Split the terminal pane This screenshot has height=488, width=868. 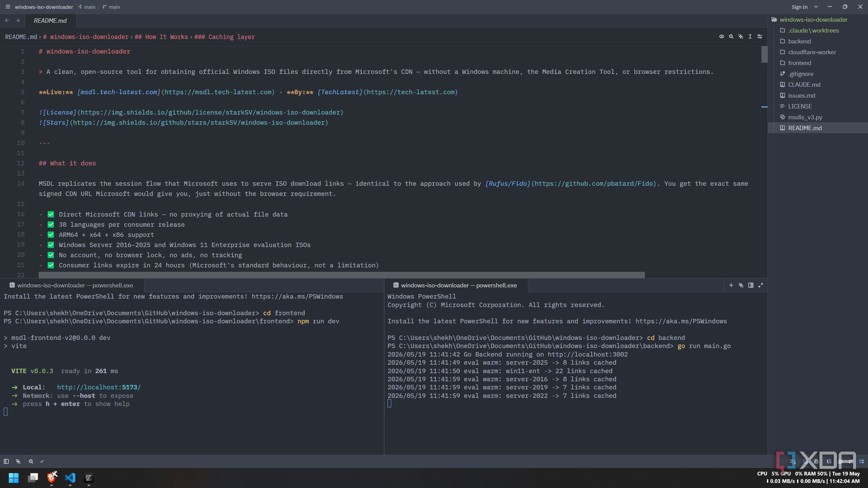(x=751, y=285)
